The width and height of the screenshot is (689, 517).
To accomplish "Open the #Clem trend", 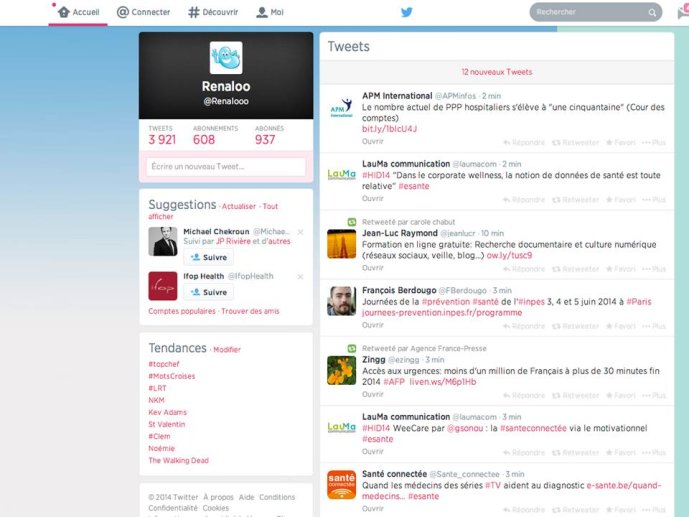I will tap(159, 436).
